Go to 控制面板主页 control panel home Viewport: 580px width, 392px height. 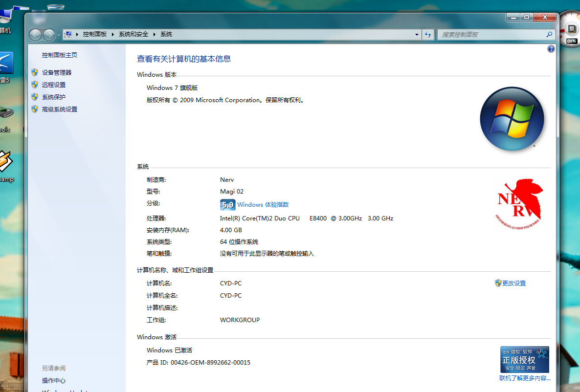pos(60,55)
